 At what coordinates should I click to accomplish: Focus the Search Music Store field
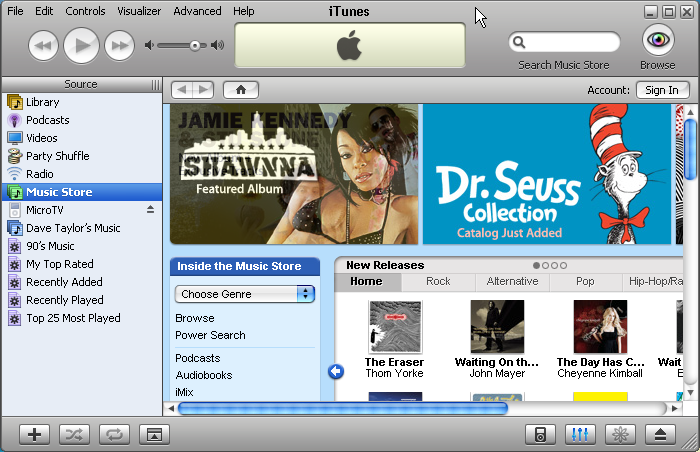[x=564, y=42]
